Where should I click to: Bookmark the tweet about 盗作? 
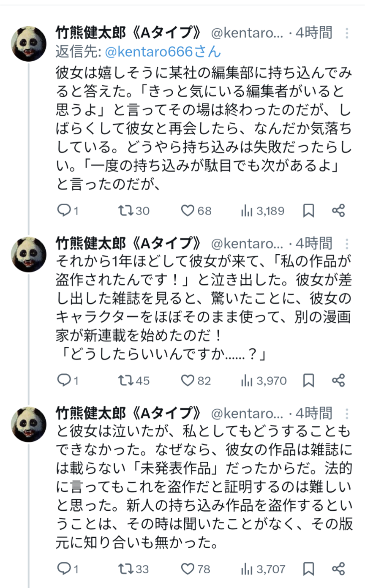pos(309,381)
